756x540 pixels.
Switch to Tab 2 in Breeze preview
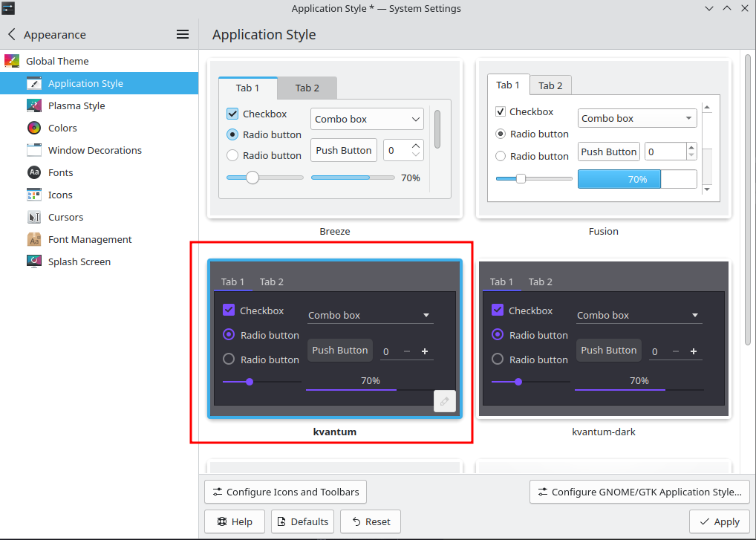point(307,88)
